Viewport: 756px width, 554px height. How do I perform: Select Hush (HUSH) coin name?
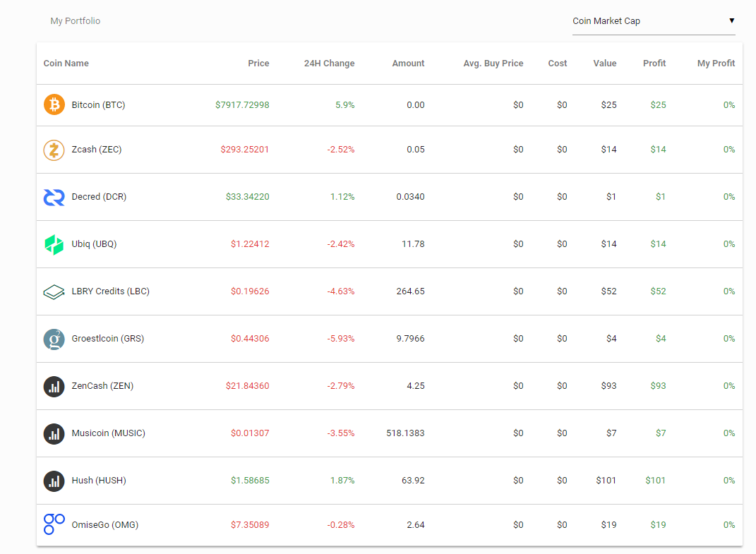coord(99,480)
